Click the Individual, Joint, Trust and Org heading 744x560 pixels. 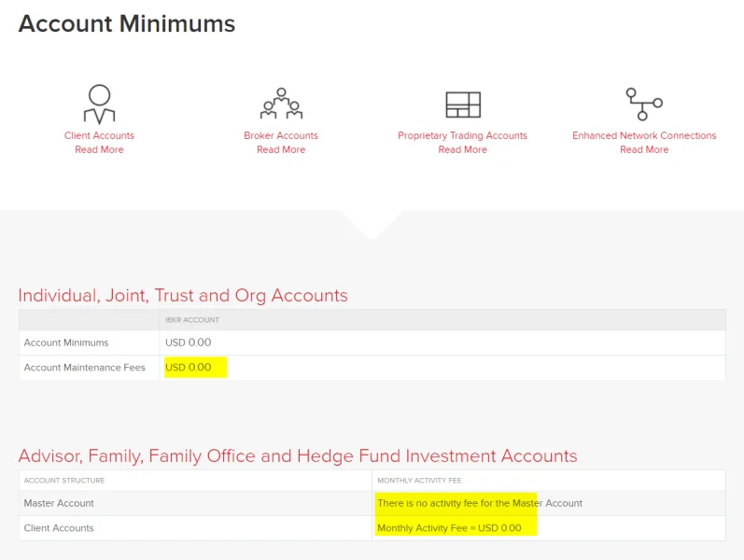click(x=183, y=296)
